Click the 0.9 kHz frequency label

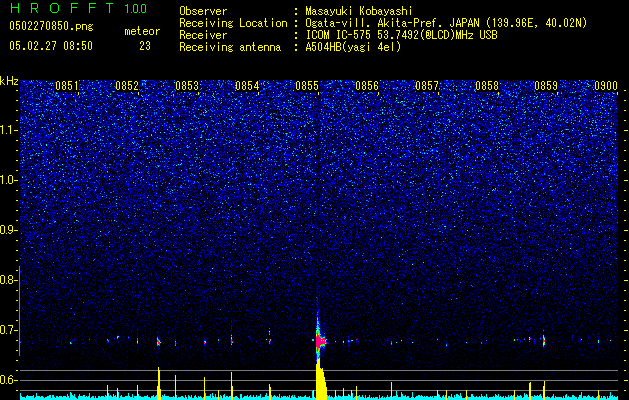pyautogui.click(x=8, y=230)
